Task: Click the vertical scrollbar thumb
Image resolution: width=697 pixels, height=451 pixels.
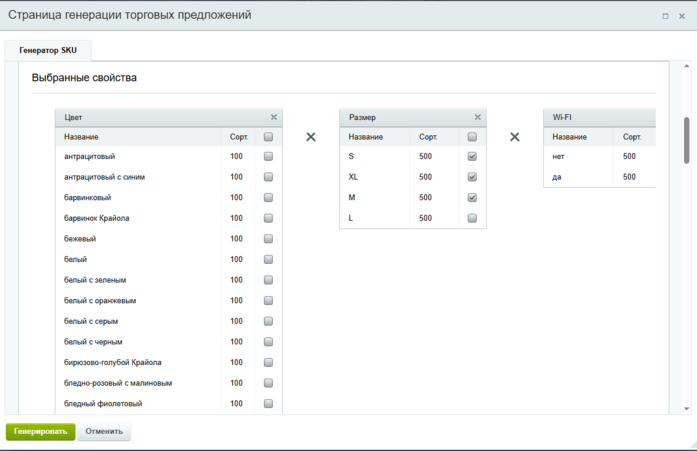Action: 686,140
